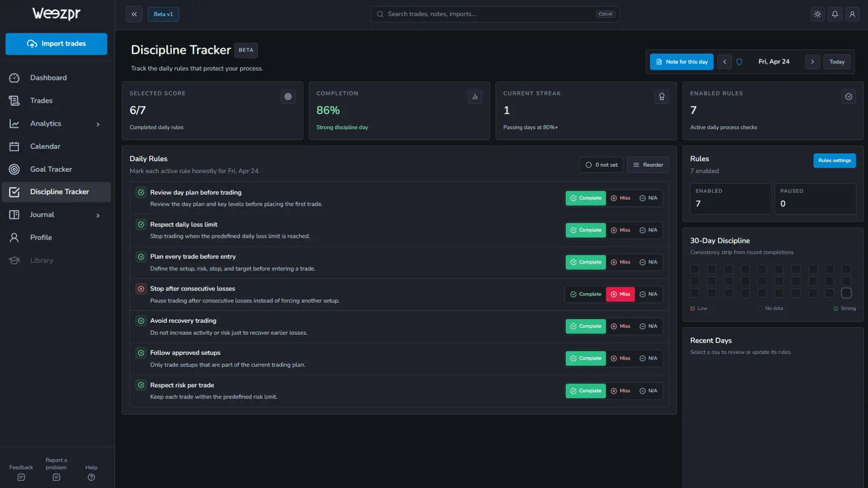Open the user account icon in header
The width and height of the screenshot is (868, 488).
coord(852,14)
